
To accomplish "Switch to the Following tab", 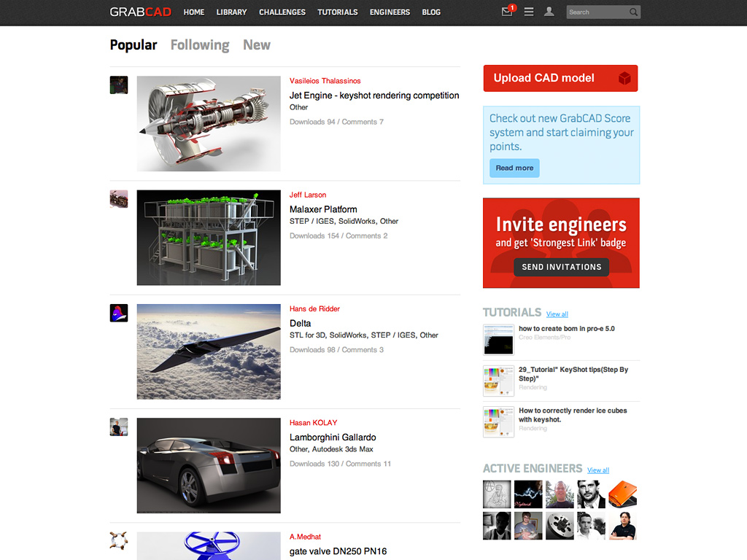I will point(200,45).
